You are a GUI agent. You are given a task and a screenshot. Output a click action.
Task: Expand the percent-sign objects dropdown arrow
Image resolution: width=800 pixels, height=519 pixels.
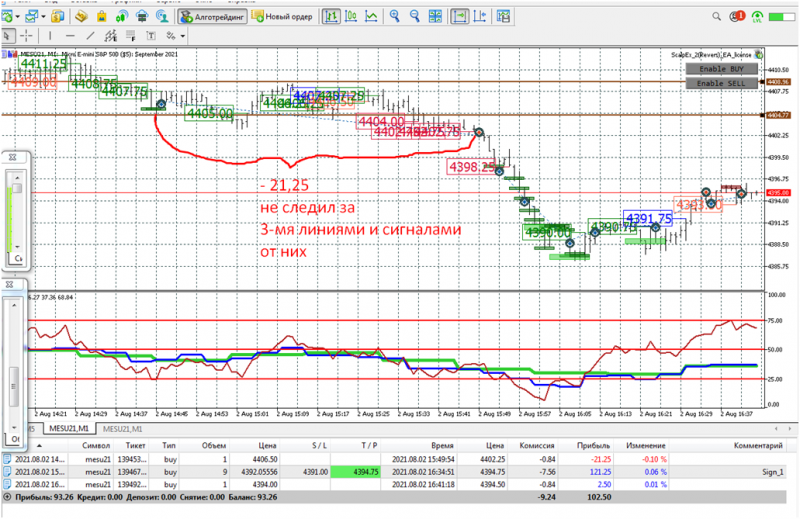(183, 36)
